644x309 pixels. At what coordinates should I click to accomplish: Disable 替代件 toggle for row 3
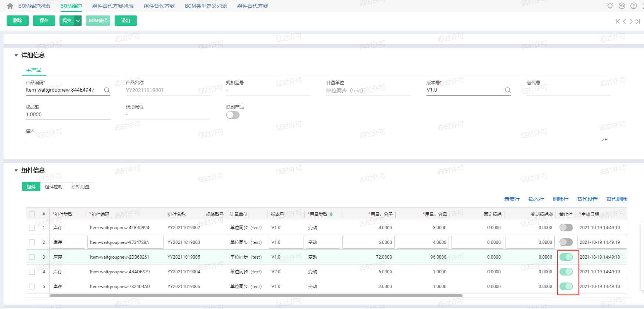point(566,257)
